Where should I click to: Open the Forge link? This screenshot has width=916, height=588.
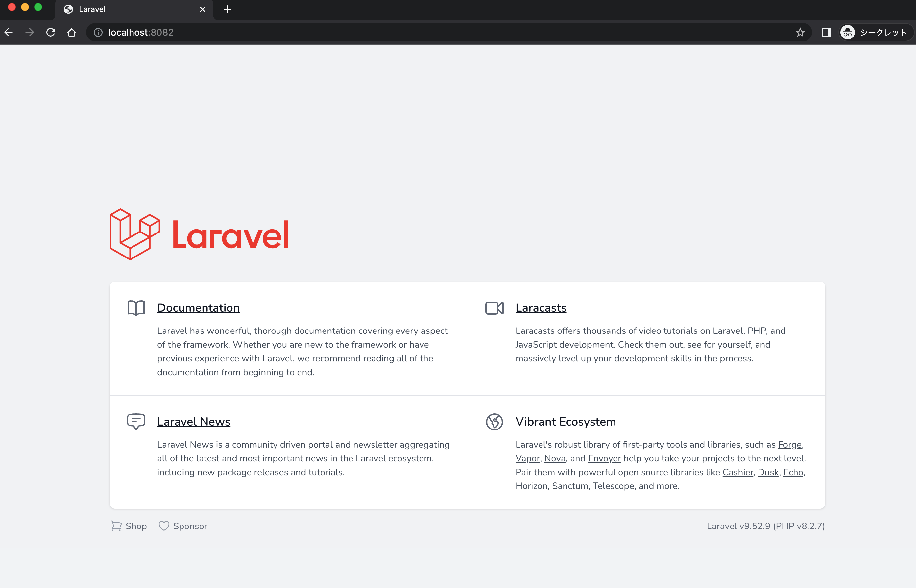[790, 445]
